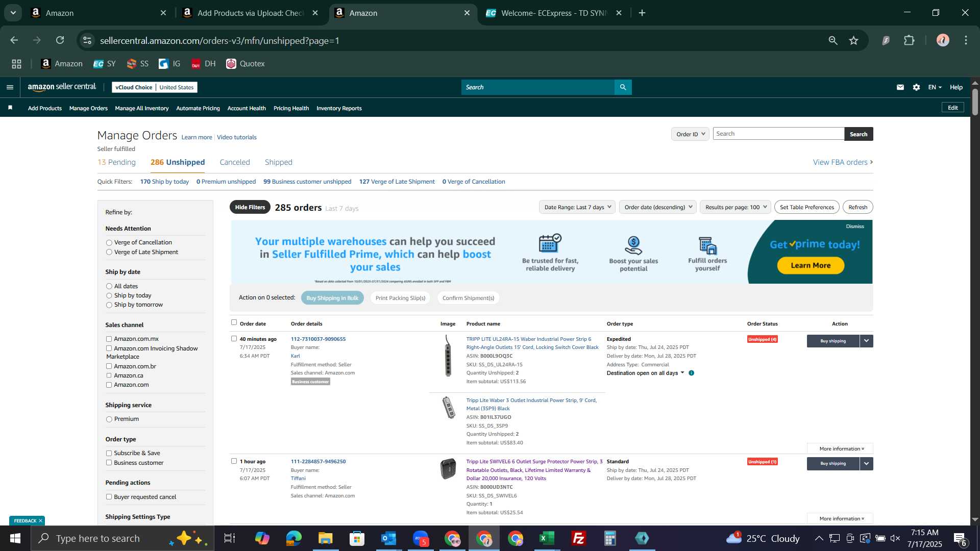Click the destination info icon for first order
Viewport: 980px width, 551px height.
coord(691,373)
